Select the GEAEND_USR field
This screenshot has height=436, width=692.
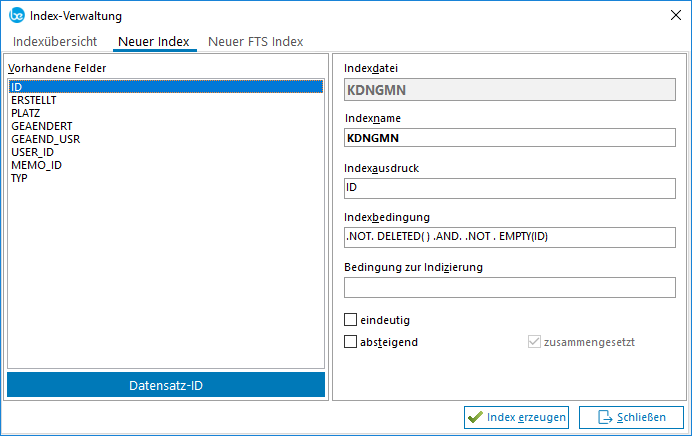point(45,140)
